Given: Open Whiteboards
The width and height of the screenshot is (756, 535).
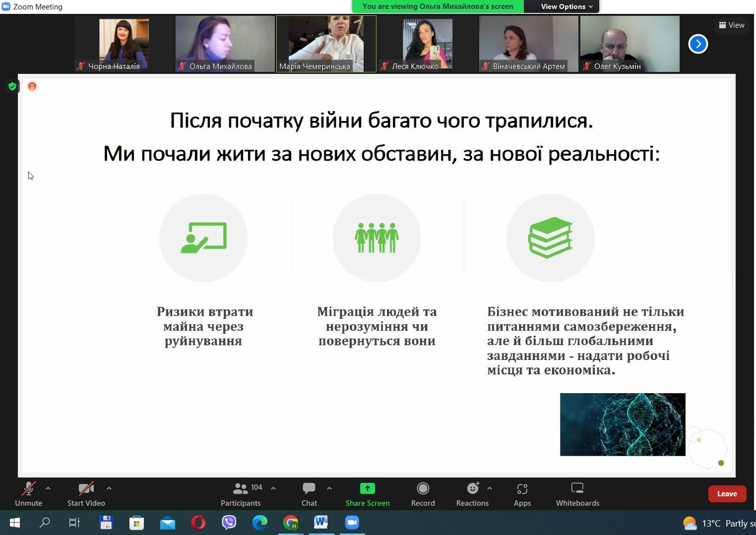Looking at the screenshot, I should (x=577, y=494).
